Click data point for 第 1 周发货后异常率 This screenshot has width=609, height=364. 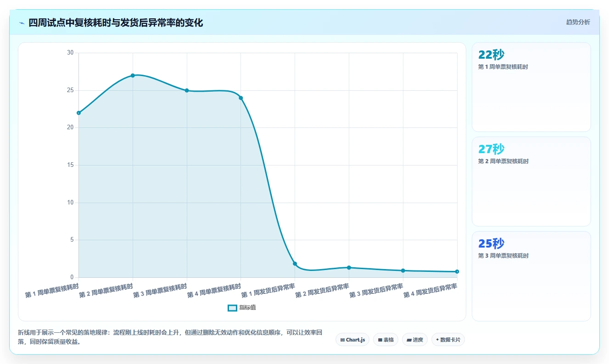tap(295, 264)
